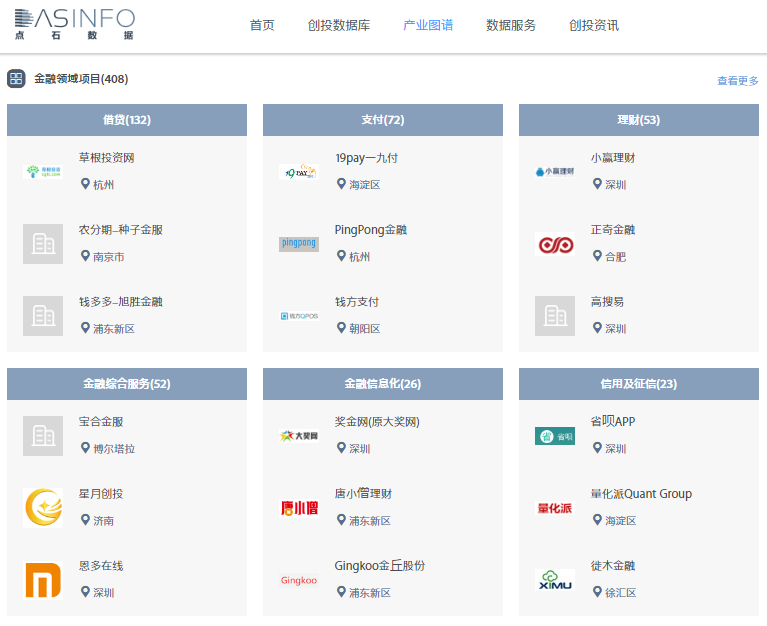Click the pingpong logo image
767x626 pixels.
pos(299,244)
